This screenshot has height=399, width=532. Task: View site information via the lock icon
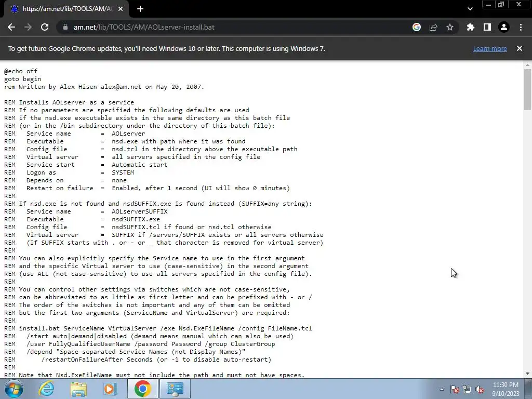[65, 27]
